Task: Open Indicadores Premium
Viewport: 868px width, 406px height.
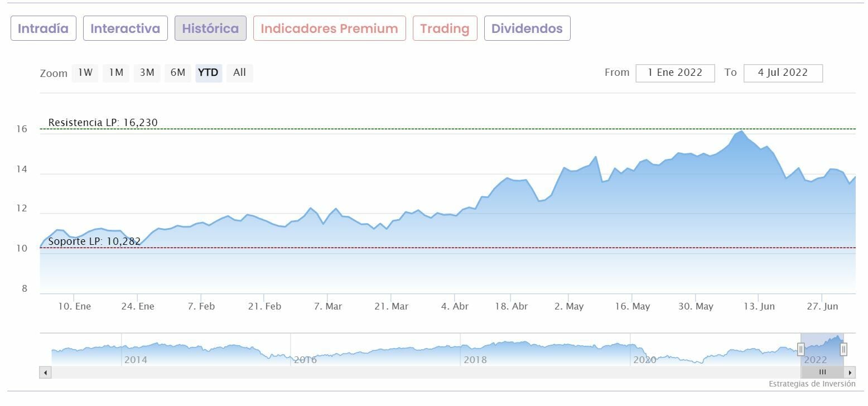Action: [x=329, y=28]
